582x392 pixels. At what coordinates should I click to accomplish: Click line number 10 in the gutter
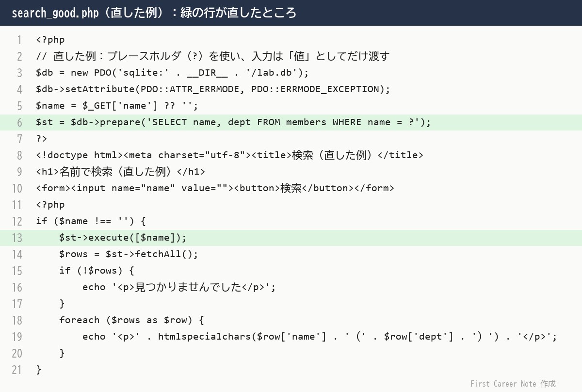(17, 188)
